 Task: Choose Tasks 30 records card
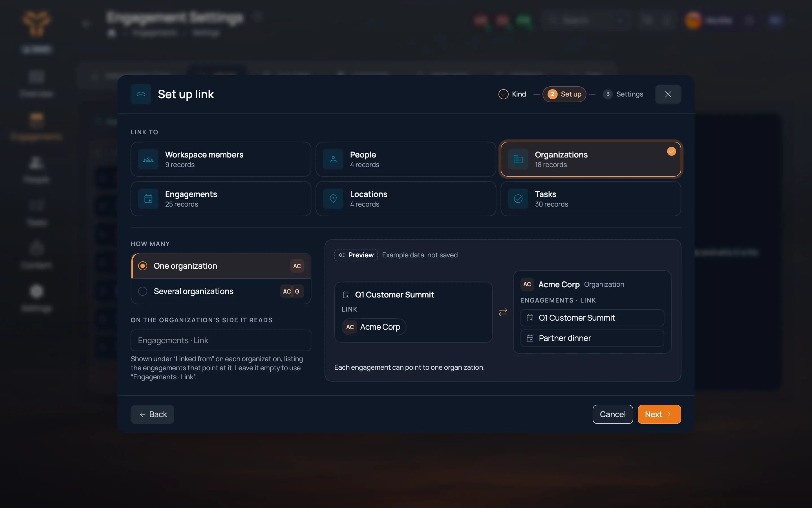[x=591, y=199]
